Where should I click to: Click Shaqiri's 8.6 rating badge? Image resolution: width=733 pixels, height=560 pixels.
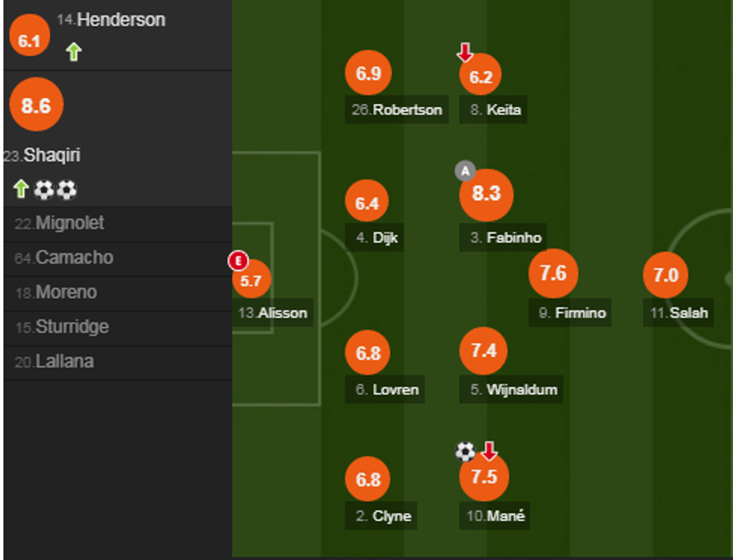click(x=36, y=105)
